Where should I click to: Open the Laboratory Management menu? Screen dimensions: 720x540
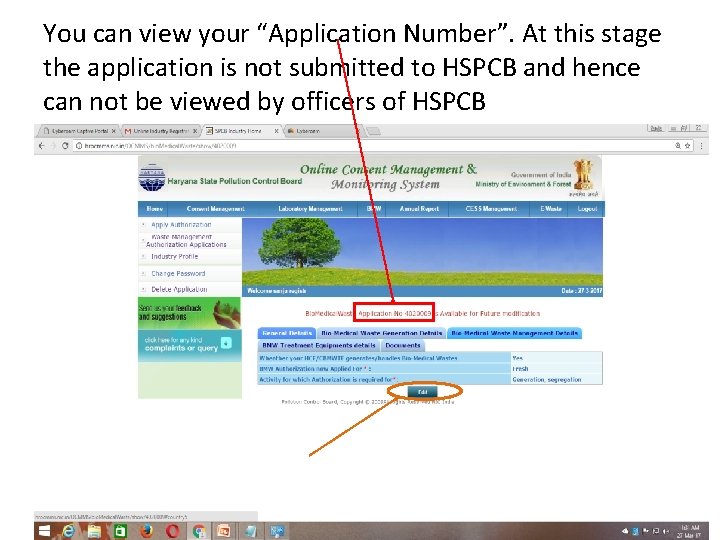(310, 208)
